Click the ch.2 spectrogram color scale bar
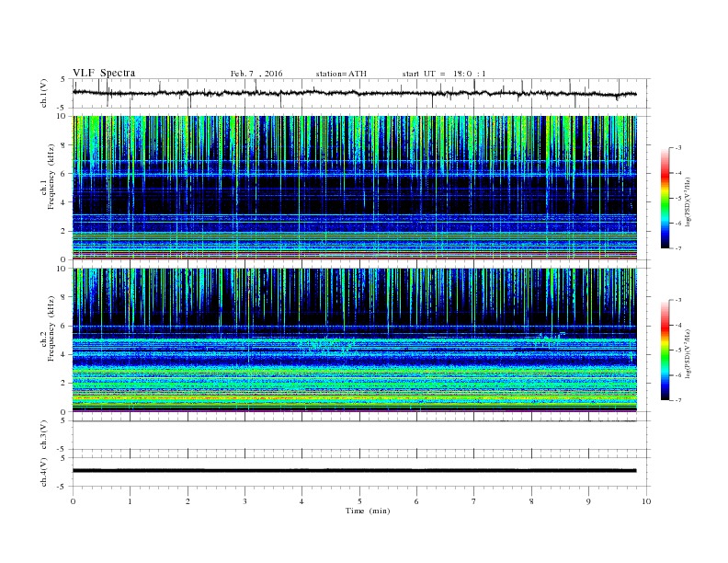This screenshot has width=728, height=563. [665, 350]
